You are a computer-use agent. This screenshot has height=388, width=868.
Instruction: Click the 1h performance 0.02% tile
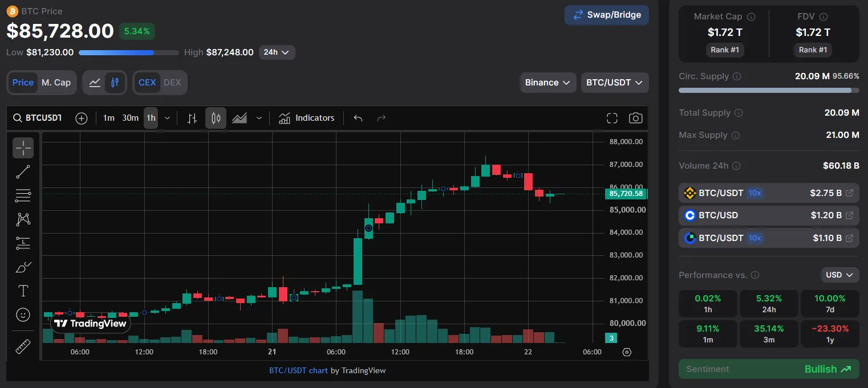(x=708, y=304)
